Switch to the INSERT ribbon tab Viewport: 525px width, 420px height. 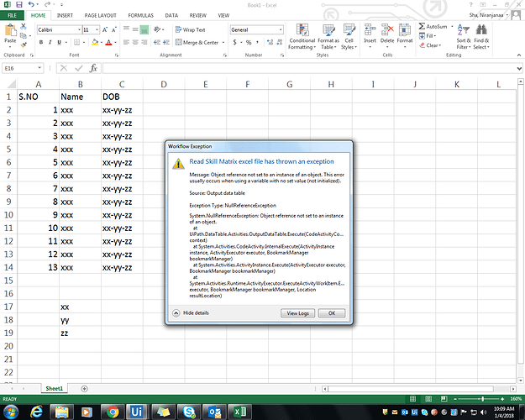pos(65,15)
